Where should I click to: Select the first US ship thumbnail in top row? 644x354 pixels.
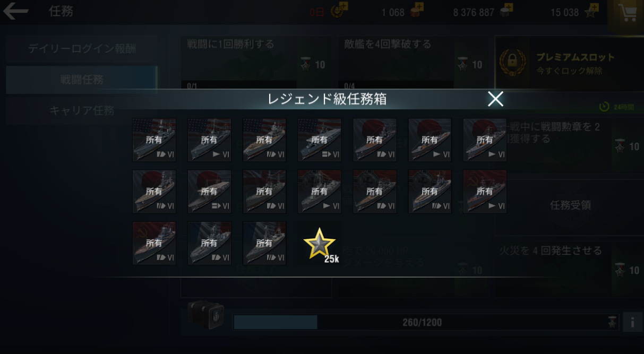click(x=154, y=140)
